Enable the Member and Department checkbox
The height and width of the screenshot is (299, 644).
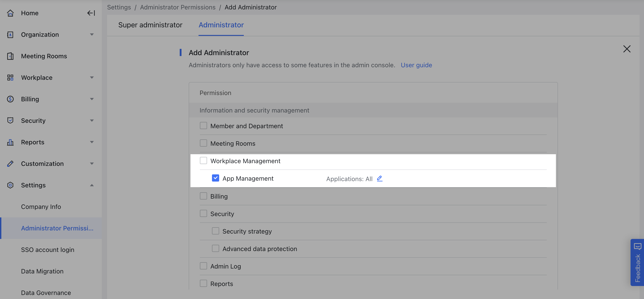click(203, 126)
